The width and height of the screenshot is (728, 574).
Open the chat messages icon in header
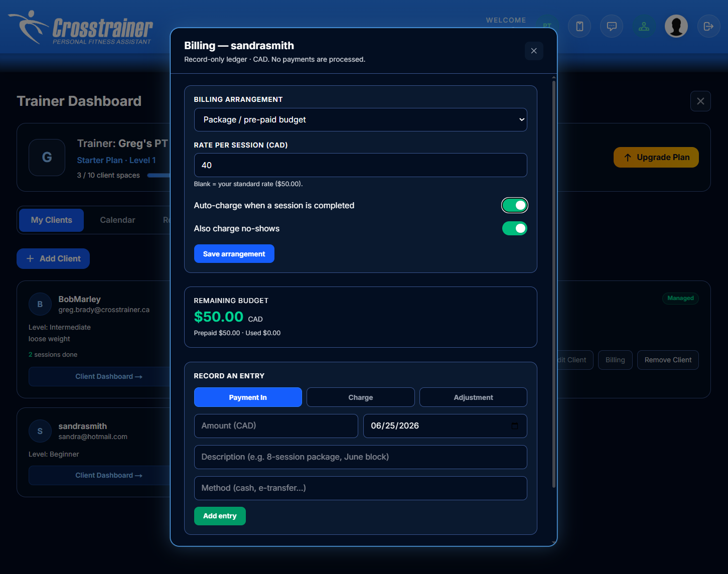pos(612,26)
